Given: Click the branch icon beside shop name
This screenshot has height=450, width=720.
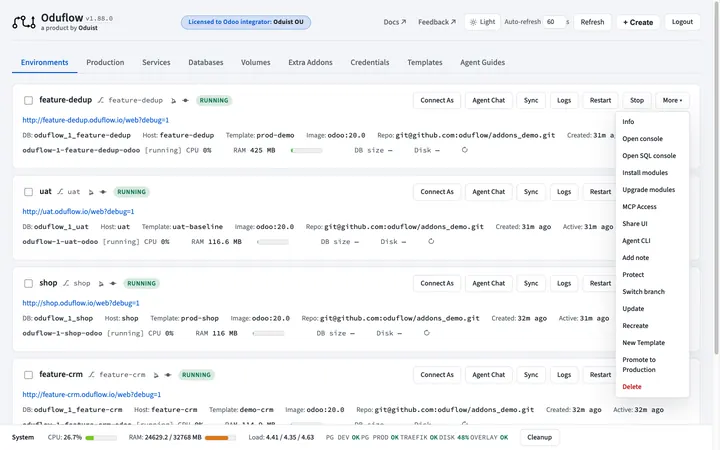Looking at the screenshot, I should tap(66, 283).
